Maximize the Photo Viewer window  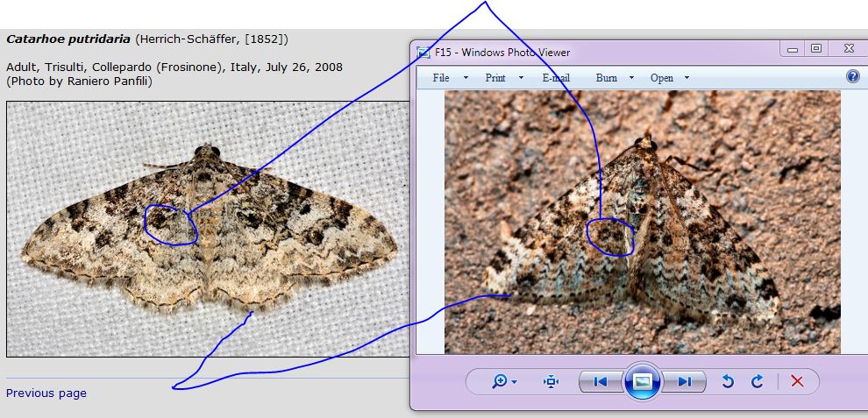[x=816, y=49]
